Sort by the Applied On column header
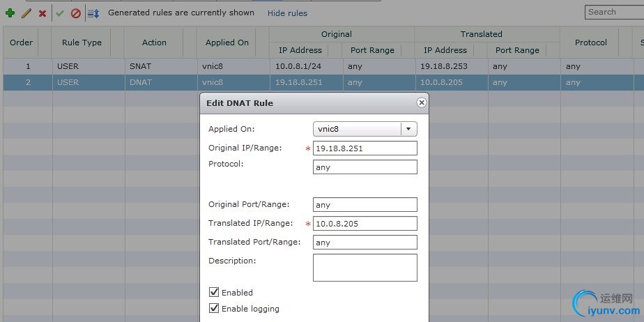Screen dimensions: 644x322 pyautogui.click(x=227, y=43)
